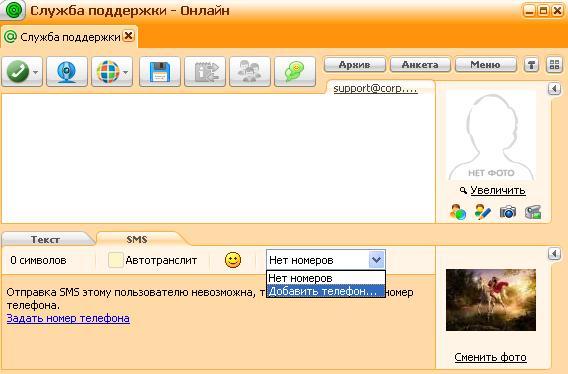Close the Служба поддержки chat tab
Image resolution: width=568 pixels, height=374 pixels.
tap(129, 36)
